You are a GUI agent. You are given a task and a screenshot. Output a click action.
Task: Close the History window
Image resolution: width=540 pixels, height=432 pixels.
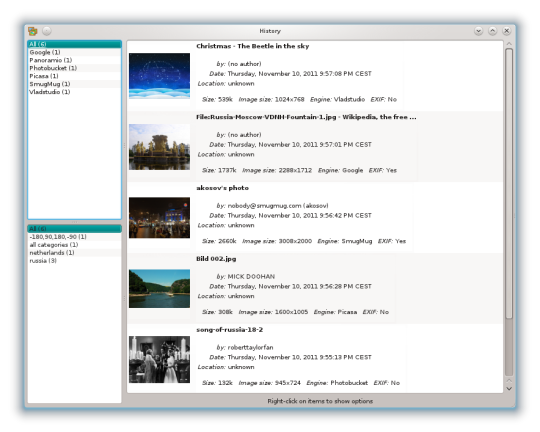click(507, 31)
